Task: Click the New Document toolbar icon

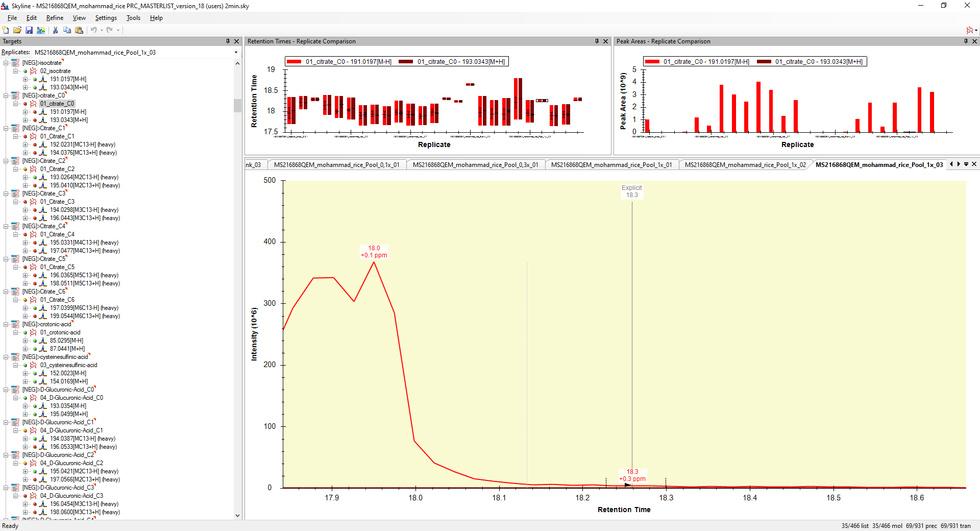Action: pos(6,30)
